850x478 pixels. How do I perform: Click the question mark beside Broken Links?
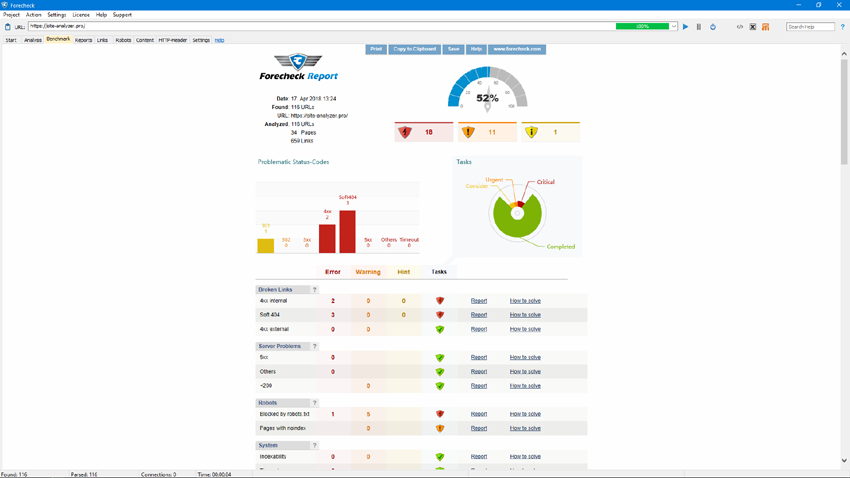coord(314,290)
